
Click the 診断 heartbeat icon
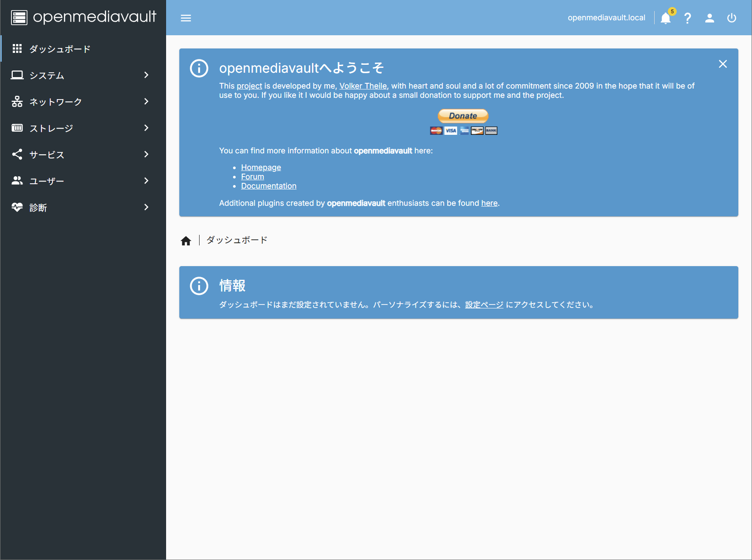point(17,207)
